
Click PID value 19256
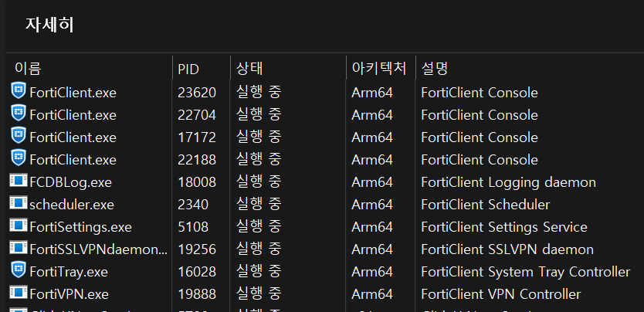click(x=197, y=249)
